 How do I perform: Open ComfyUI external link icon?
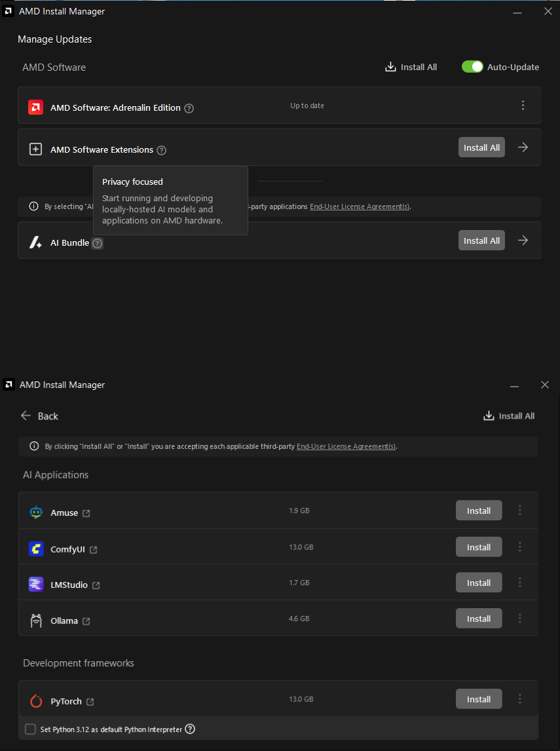tap(93, 550)
